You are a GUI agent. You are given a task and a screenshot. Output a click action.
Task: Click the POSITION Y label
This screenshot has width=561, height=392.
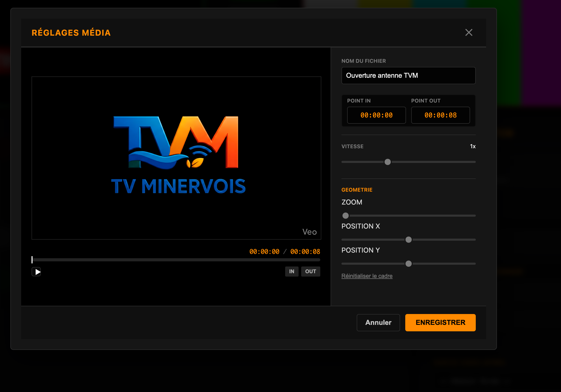(361, 250)
